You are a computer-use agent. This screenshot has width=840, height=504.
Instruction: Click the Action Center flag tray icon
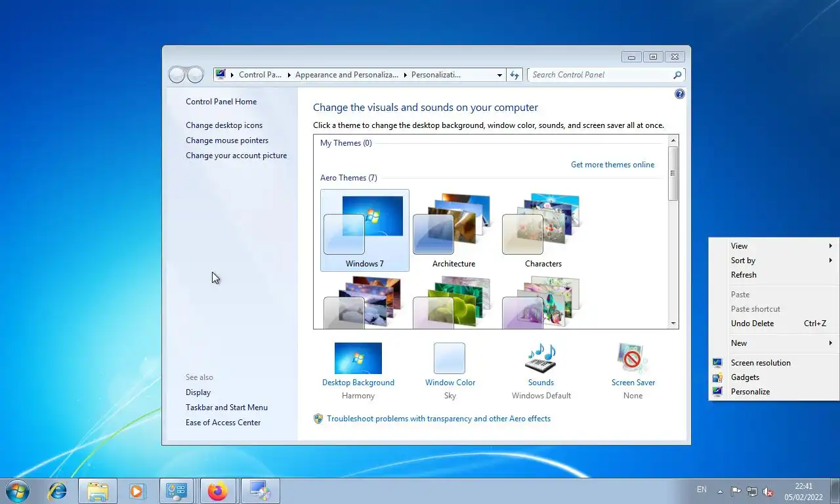736,491
